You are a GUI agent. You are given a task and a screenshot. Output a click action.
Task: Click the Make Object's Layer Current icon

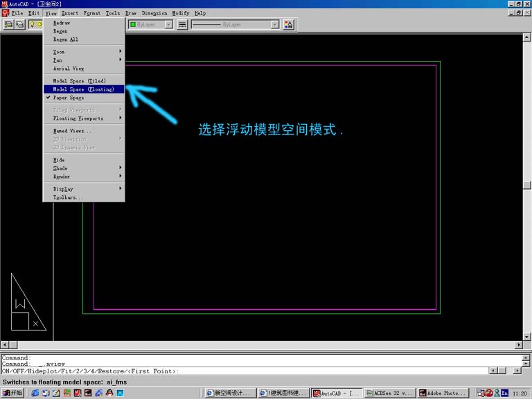tap(9, 24)
